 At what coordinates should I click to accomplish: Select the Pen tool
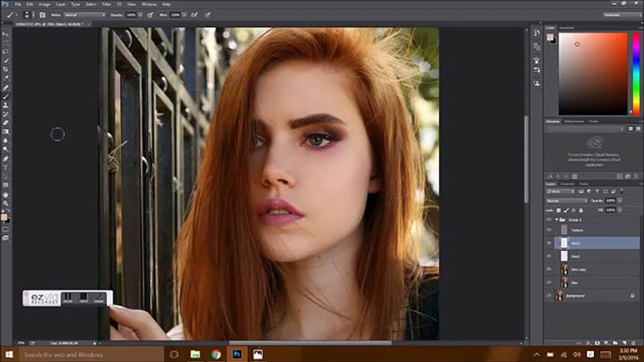click(x=6, y=158)
